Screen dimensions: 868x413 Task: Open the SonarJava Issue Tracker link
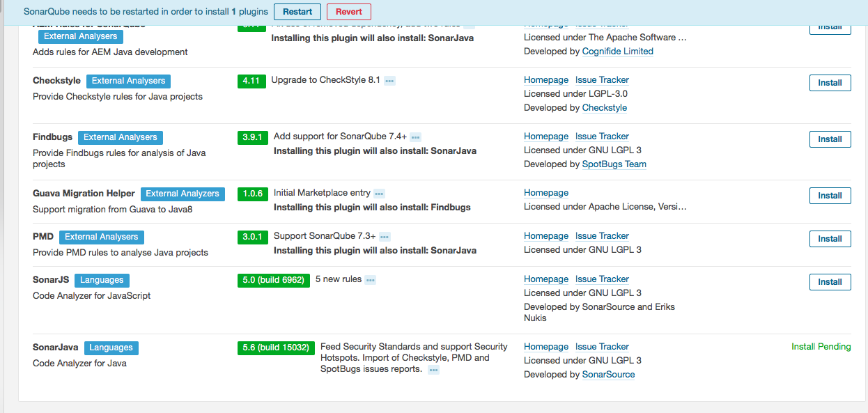click(x=602, y=347)
